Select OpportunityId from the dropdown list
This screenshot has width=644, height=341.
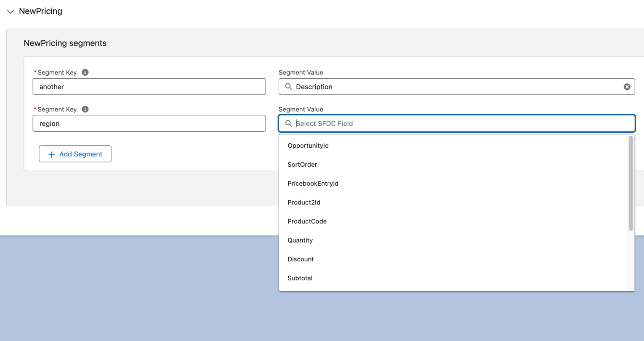coord(308,146)
